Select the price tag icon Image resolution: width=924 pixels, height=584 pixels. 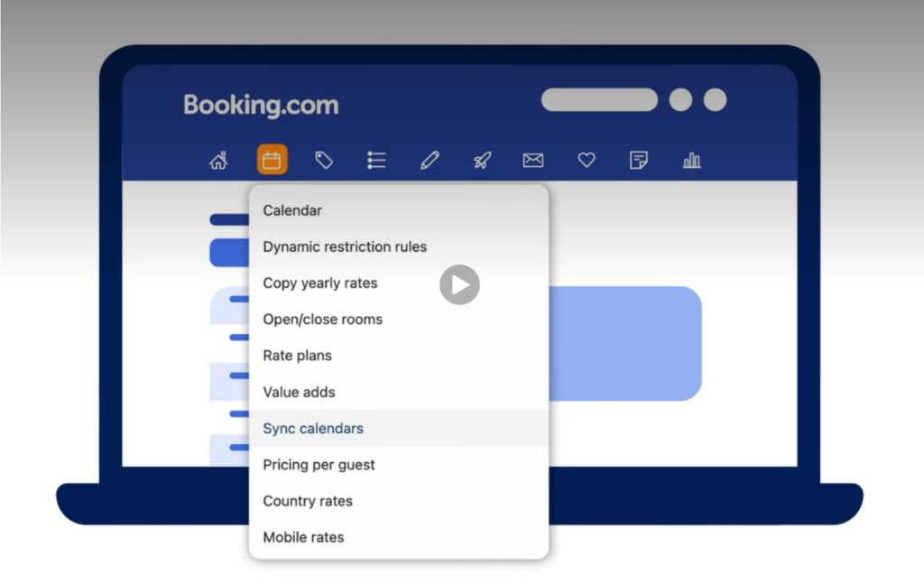pyautogui.click(x=324, y=160)
